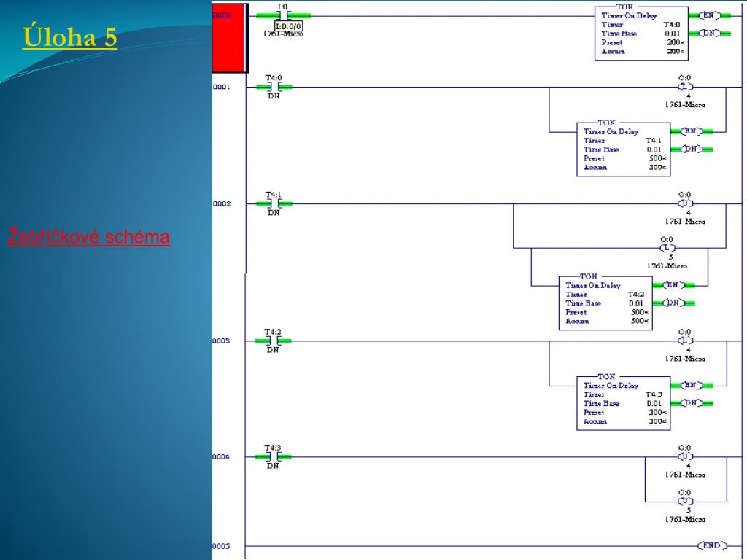Select the T4:2 DN contact on rung 0003
This screenshot has width=747, height=560.
click(x=273, y=341)
